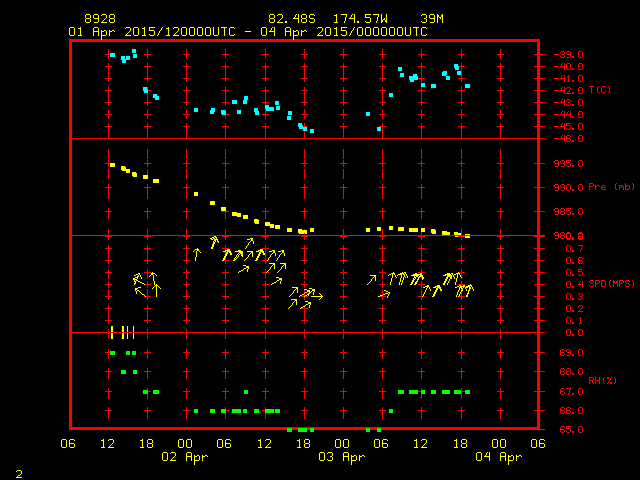Click the white calm-wind tick marks
The image size is (640, 480).
122,332
